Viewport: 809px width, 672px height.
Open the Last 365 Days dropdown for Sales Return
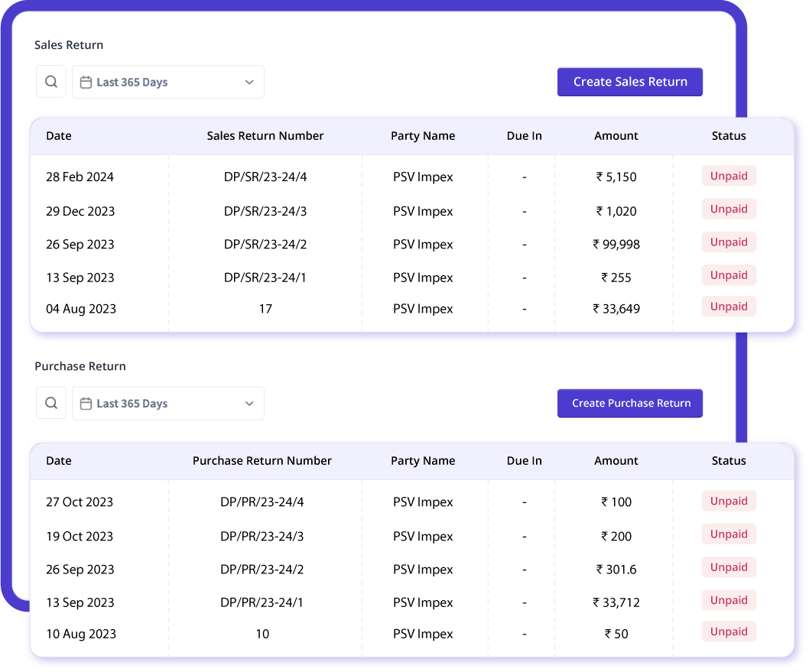[168, 81]
